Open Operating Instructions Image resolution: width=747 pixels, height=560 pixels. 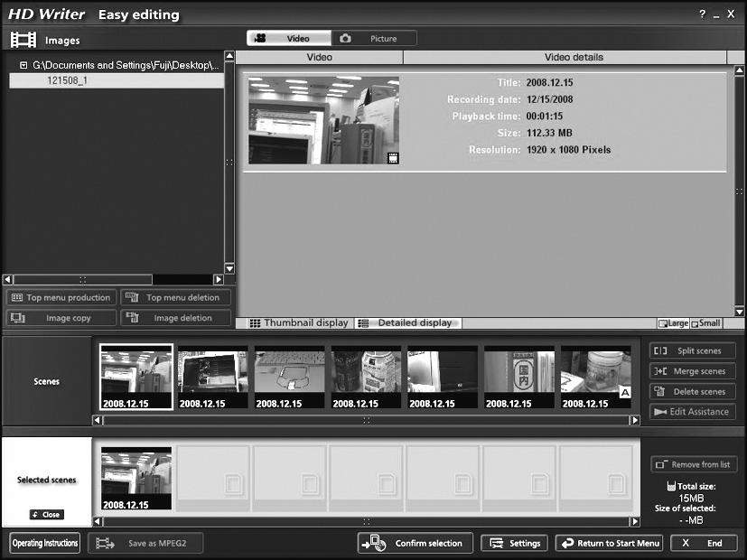coord(45,543)
